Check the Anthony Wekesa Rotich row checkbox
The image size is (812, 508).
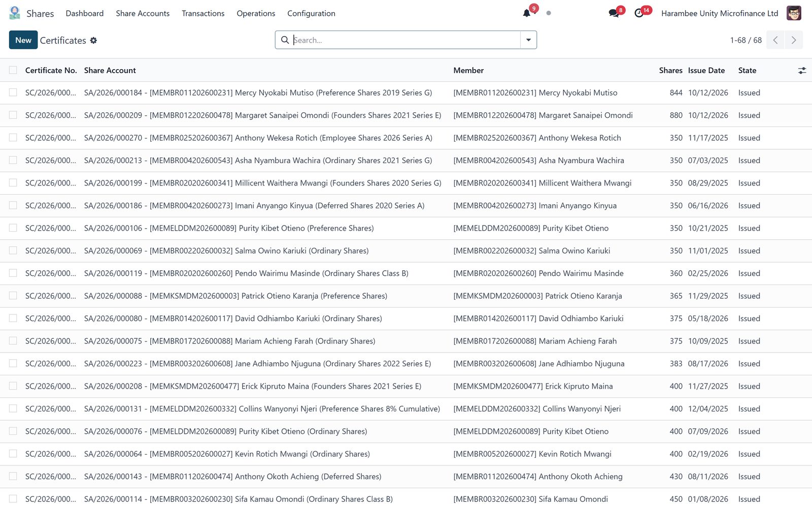tap(13, 138)
